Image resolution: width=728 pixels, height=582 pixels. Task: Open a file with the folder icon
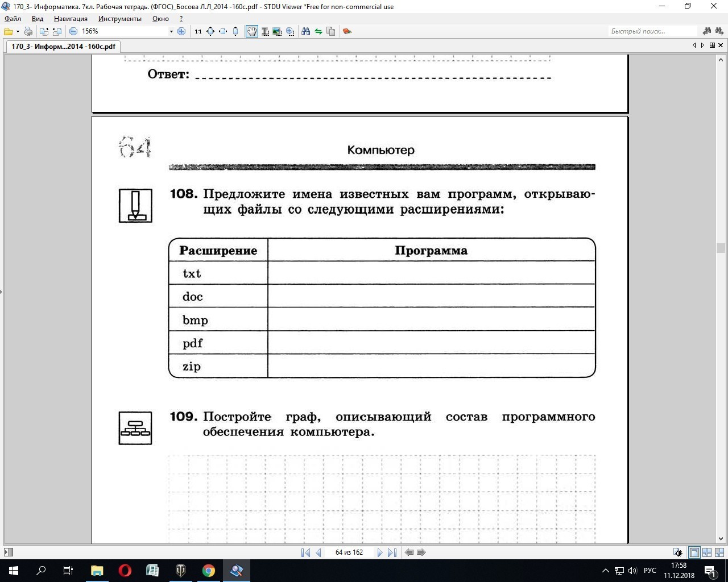[x=8, y=31]
